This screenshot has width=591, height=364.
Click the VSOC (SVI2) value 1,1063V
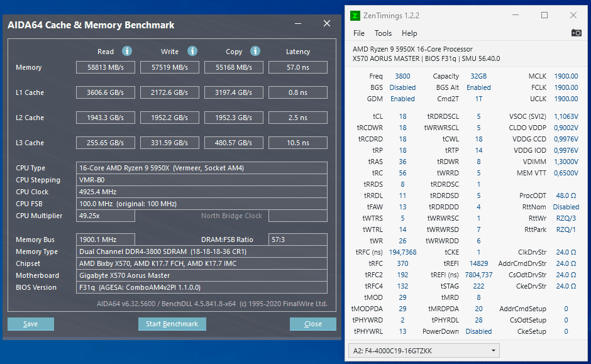(x=566, y=116)
